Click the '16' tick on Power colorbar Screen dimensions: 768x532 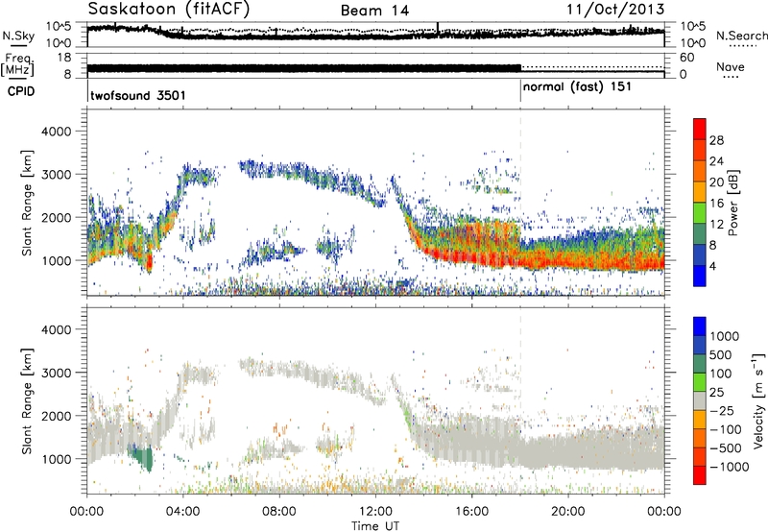(716, 204)
